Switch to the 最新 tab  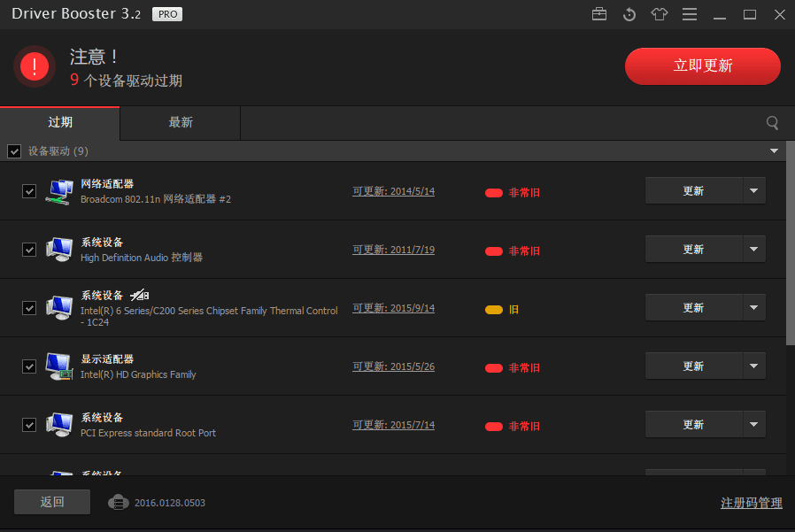coord(181,123)
